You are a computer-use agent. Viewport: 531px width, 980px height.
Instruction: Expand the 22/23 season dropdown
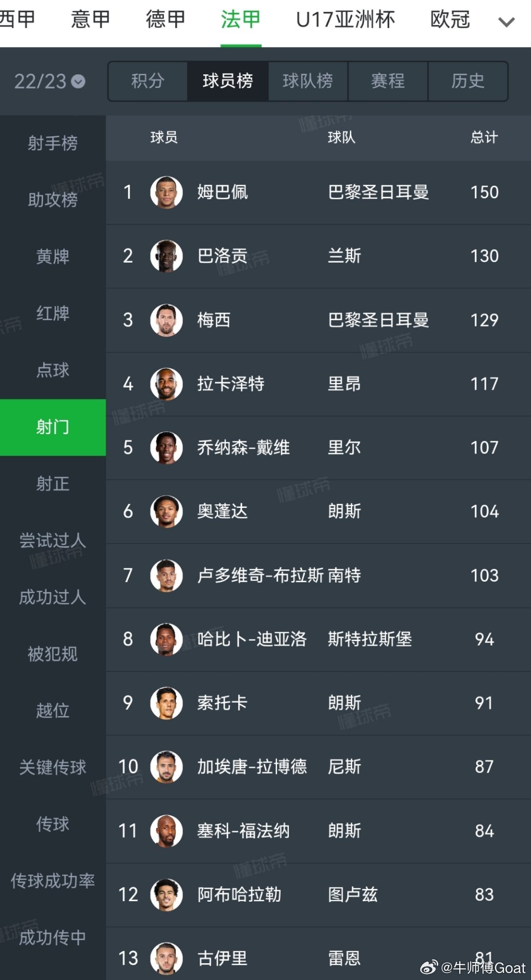click(50, 81)
